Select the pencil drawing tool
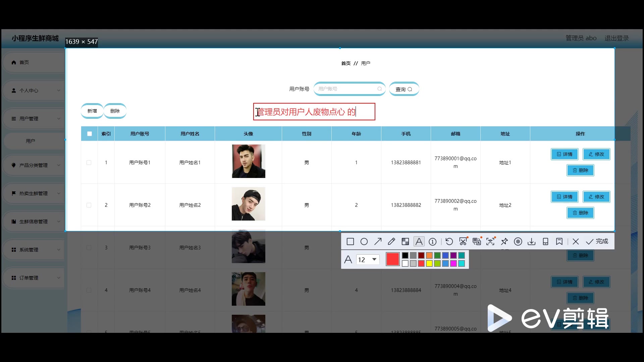 (x=391, y=242)
